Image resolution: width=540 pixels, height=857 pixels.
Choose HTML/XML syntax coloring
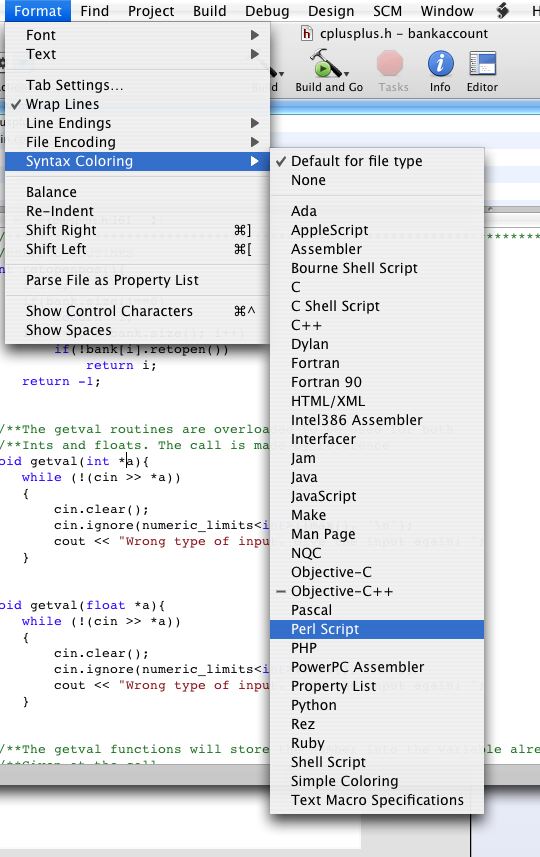click(377, 401)
